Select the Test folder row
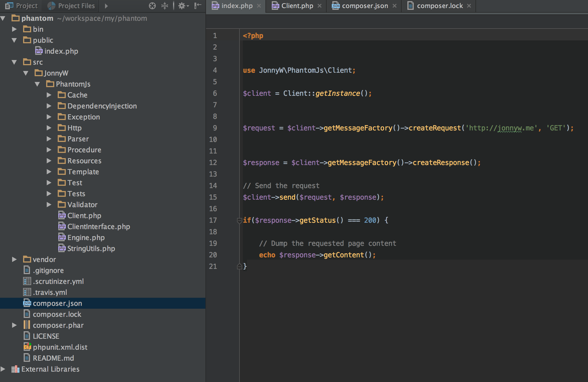Viewport: 588px width, 382px height. [x=103, y=183]
